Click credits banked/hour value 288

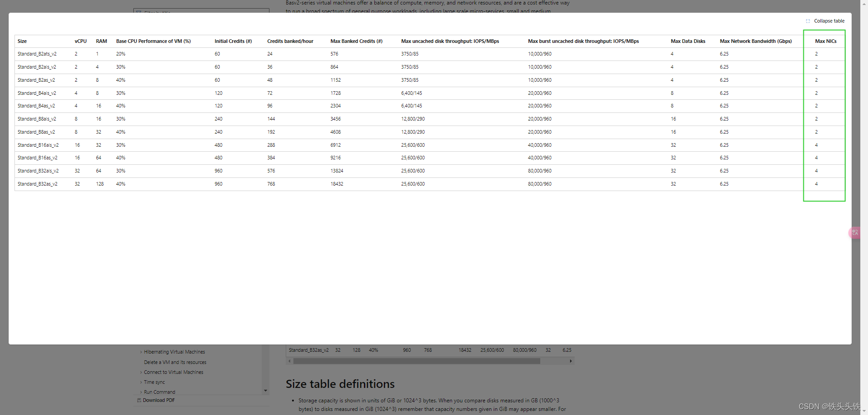(271, 145)
